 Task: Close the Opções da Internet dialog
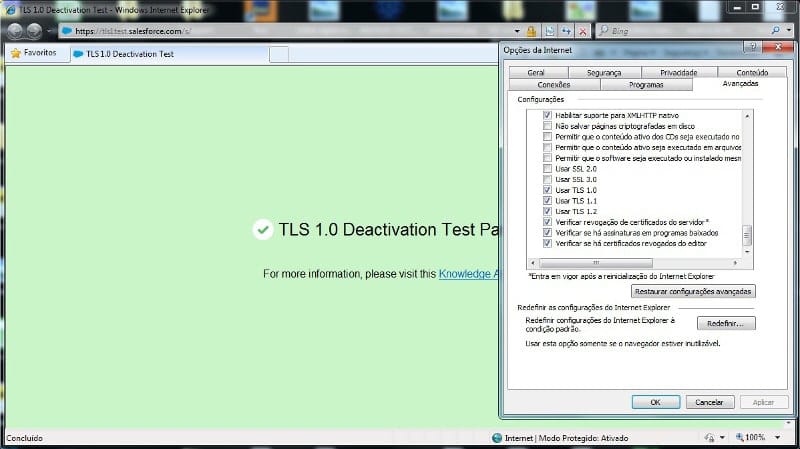coord(778,47)
